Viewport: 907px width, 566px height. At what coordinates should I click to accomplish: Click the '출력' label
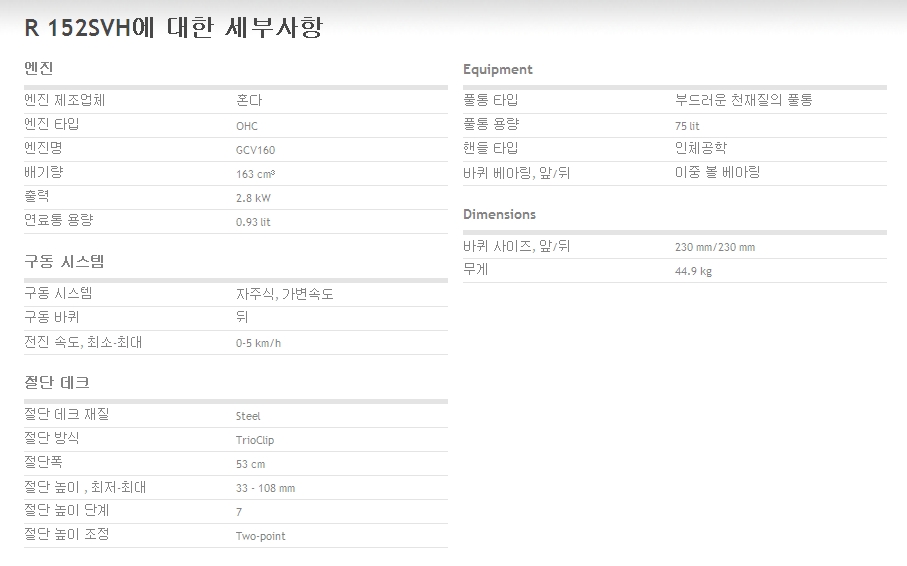[36, 196]
